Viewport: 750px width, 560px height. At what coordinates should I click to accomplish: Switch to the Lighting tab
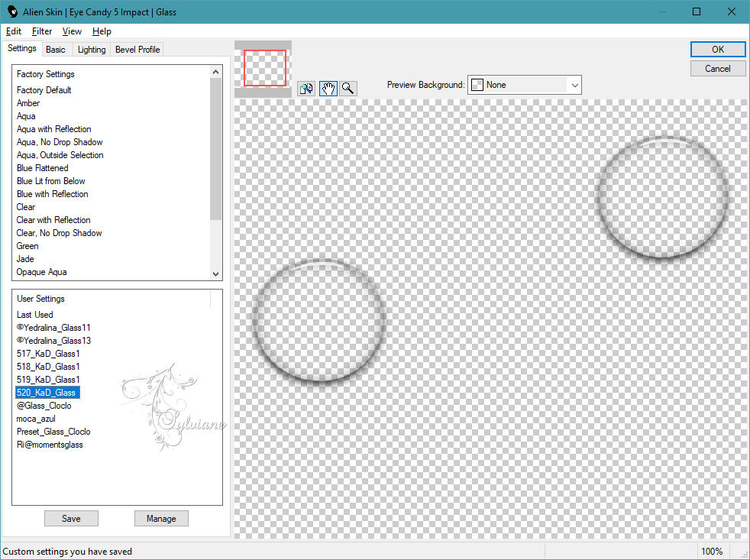[x=92, y=50]
